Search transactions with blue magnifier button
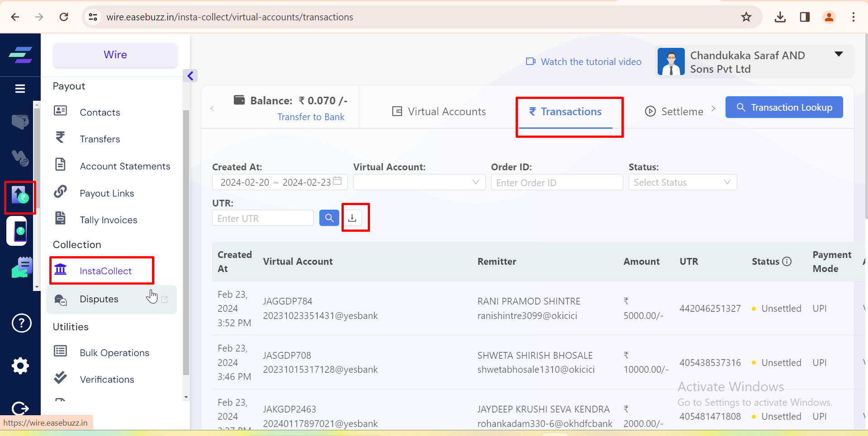The height and width of the screenshot is (436, 868). (x=329, y=218)
